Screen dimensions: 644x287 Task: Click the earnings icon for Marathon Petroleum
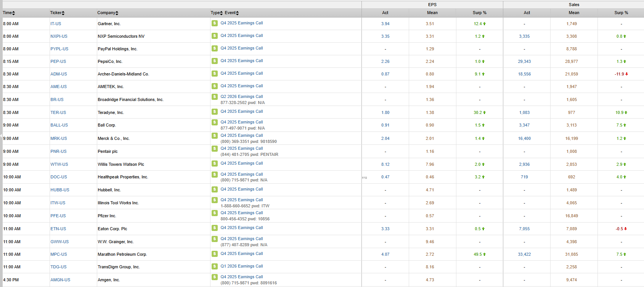point(215,254)
